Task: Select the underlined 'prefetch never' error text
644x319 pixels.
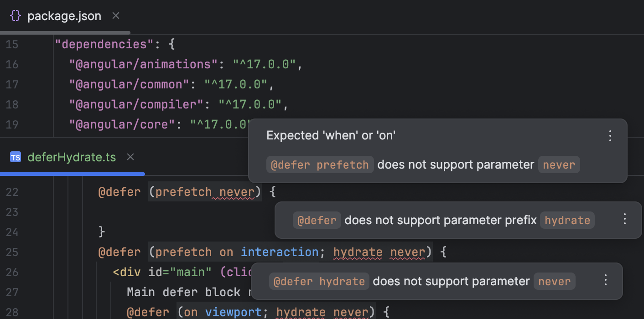Action: click(205, 192)
